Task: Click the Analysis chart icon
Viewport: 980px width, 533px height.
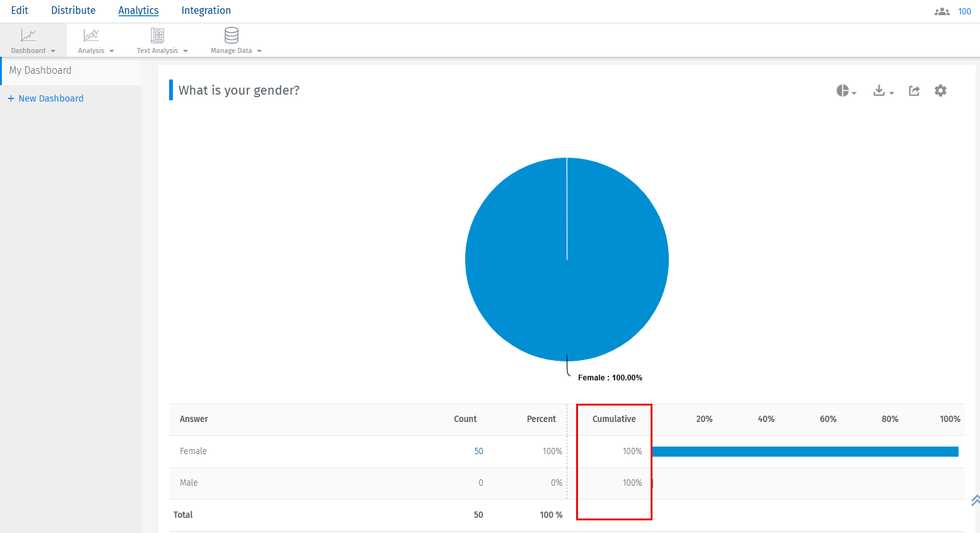Action: click(x=92, y=35)
